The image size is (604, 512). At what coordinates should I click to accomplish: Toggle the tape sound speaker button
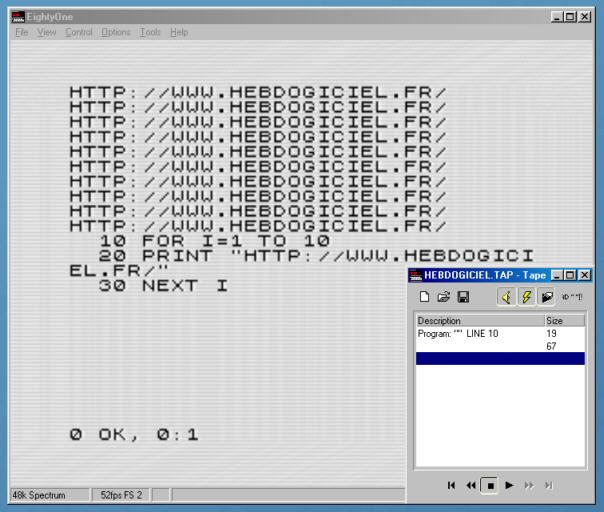[506, 297]
